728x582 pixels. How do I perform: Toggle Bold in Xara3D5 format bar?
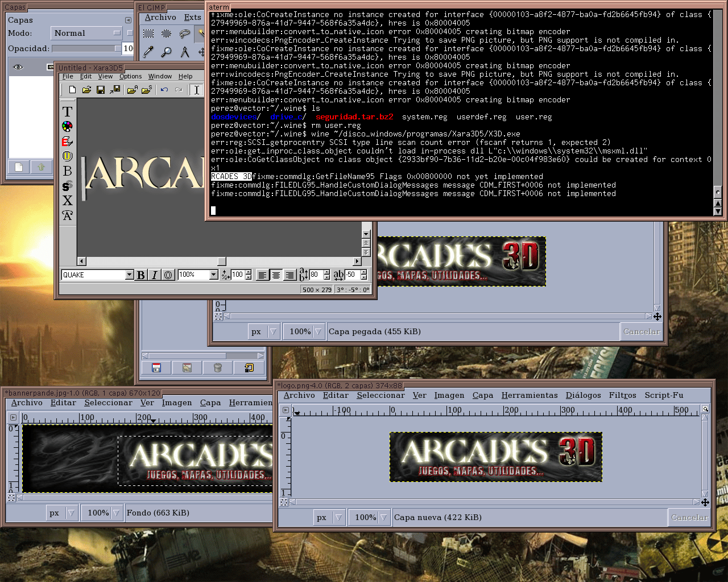pos(141,275)
